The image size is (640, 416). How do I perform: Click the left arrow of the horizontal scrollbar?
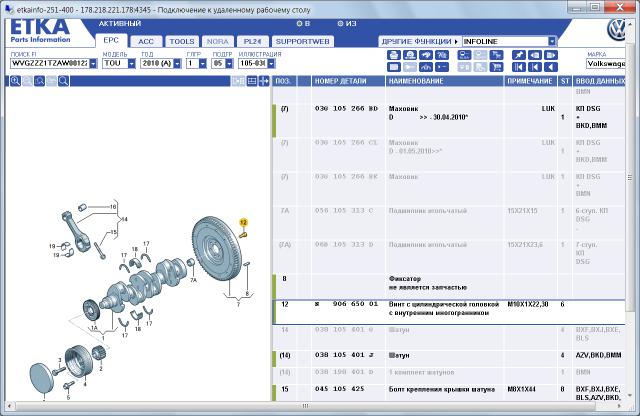click(x=10, y=406)
